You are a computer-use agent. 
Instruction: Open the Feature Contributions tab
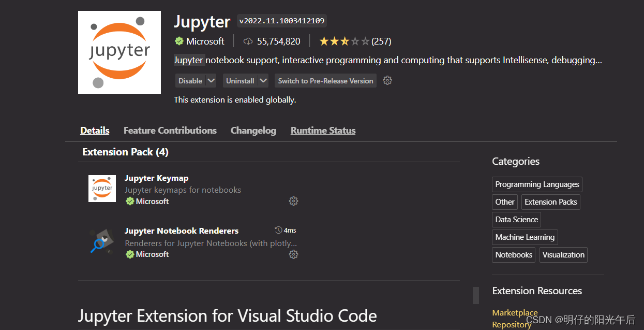[170, 131]
